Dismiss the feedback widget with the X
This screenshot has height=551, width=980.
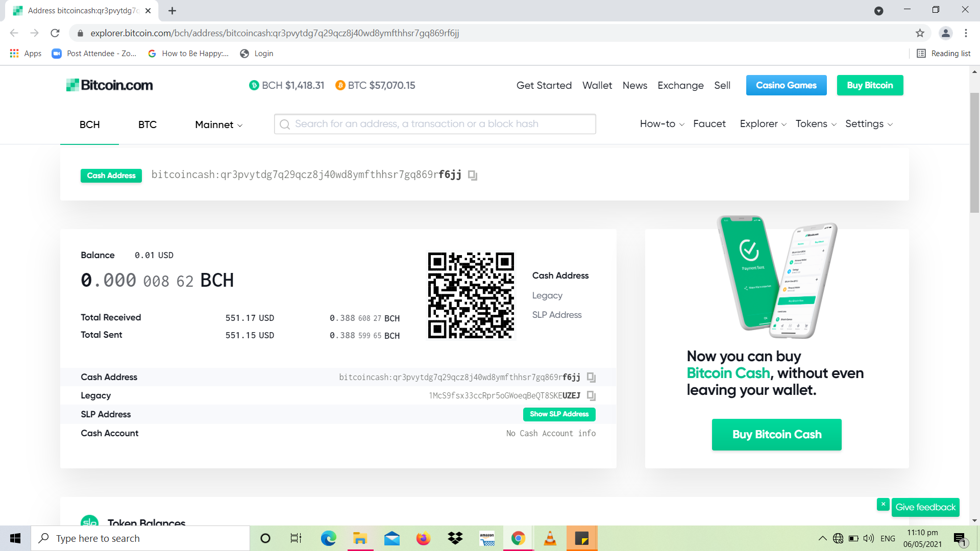coord(883,504)
